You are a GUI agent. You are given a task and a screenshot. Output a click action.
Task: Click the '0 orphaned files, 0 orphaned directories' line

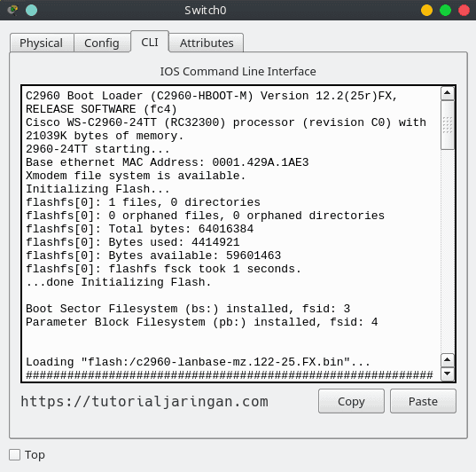[x=206, y=216]
